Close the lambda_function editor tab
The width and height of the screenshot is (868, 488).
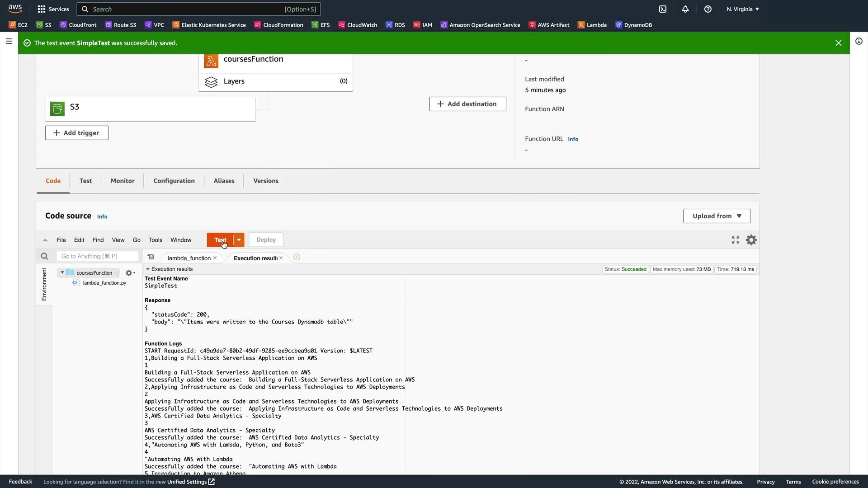[x=215, y=258]
